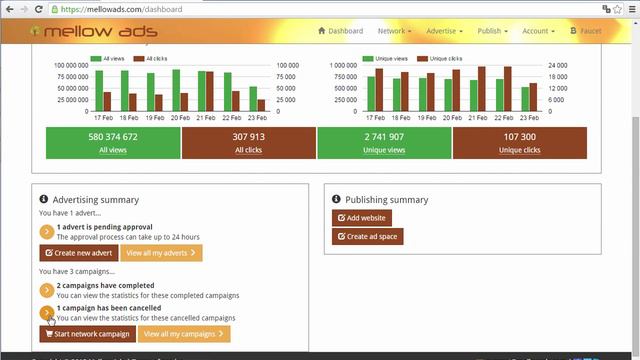Toggle Unique clicks legend swatch
The image size is (640, 360).
(422, 59)
